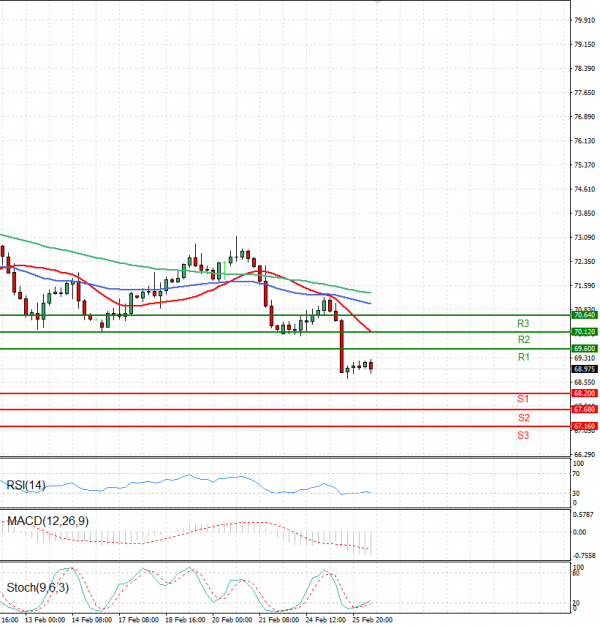This screenshot has width=600, height=626.
Task: Click the 76.130 price axis value
Action: coord(584,141)
